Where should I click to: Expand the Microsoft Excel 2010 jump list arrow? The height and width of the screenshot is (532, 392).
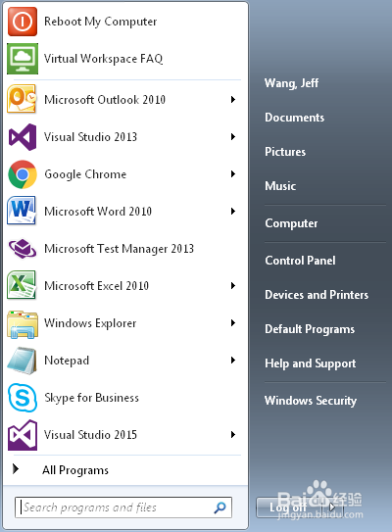coord(233,286)
